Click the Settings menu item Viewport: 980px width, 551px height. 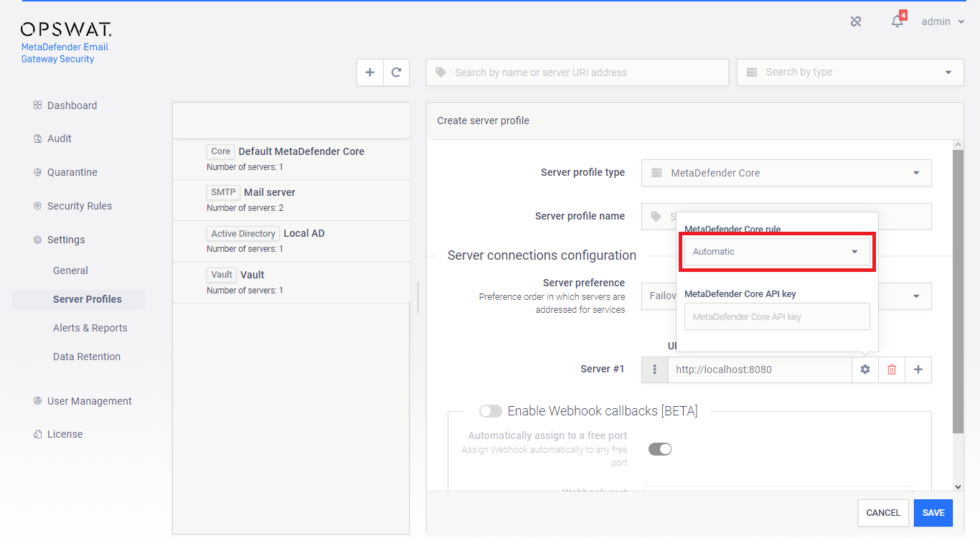[66, 240]
